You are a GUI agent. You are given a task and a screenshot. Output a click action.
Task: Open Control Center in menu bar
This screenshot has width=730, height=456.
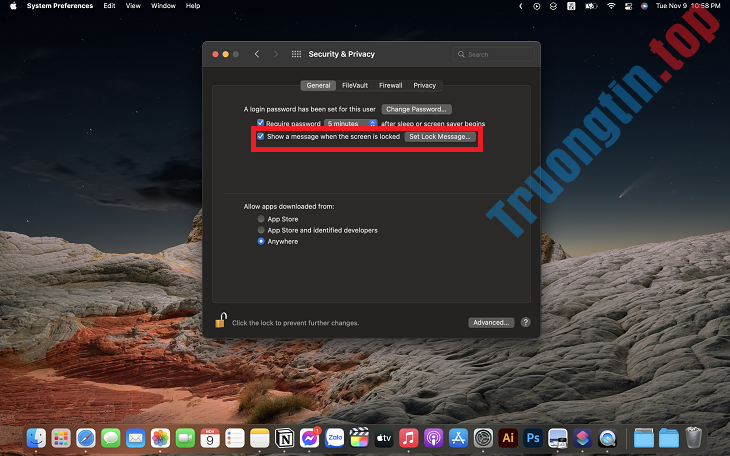tap(628, 6)
